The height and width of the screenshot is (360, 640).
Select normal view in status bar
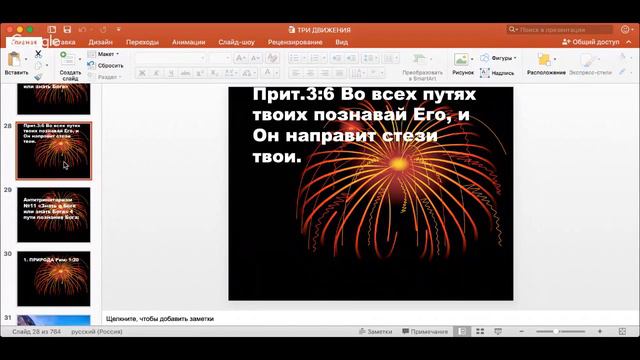point(462,331)
